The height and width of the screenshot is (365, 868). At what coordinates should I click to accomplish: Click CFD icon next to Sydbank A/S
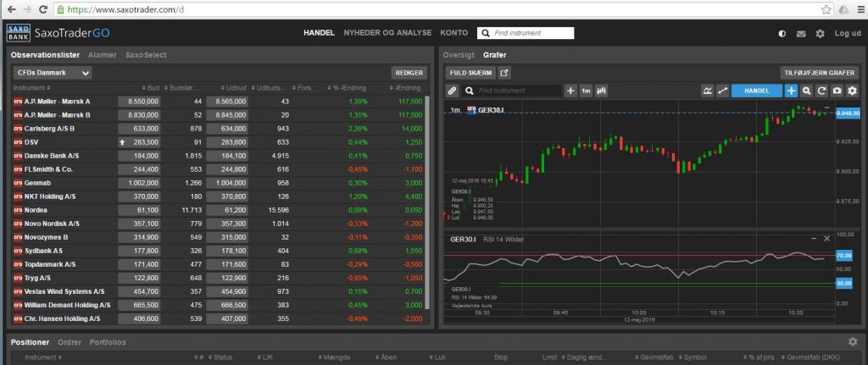click(18, 251)
